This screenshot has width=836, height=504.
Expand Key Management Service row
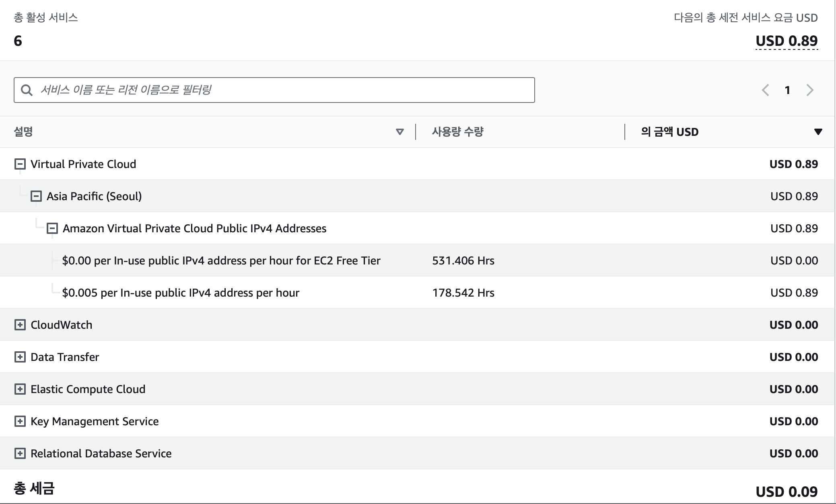click(x=20, y=421)
